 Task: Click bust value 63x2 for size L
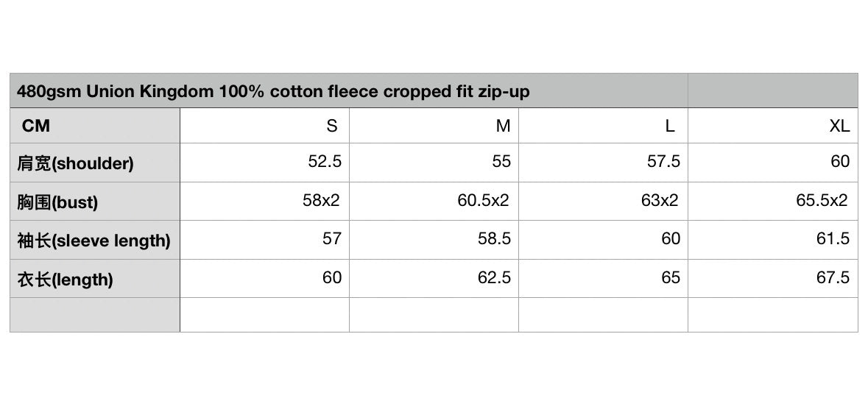pyautogui.click(x=660, y=200)
